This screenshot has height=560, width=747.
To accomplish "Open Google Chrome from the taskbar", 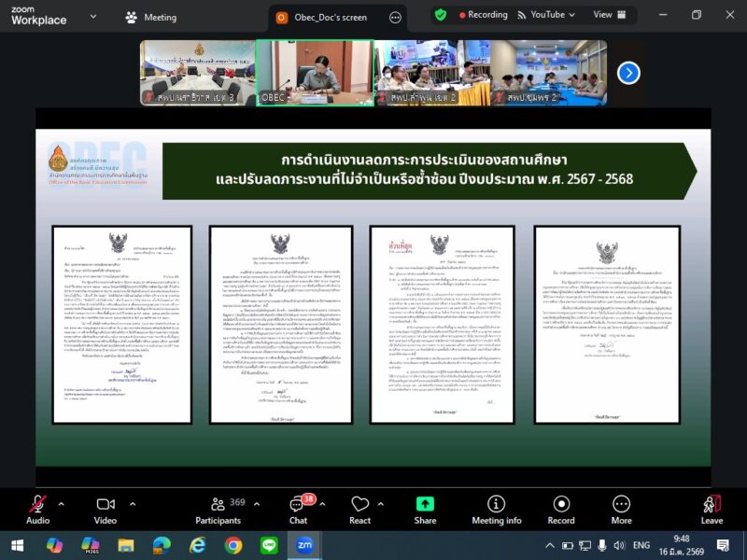I will (233, 544).
